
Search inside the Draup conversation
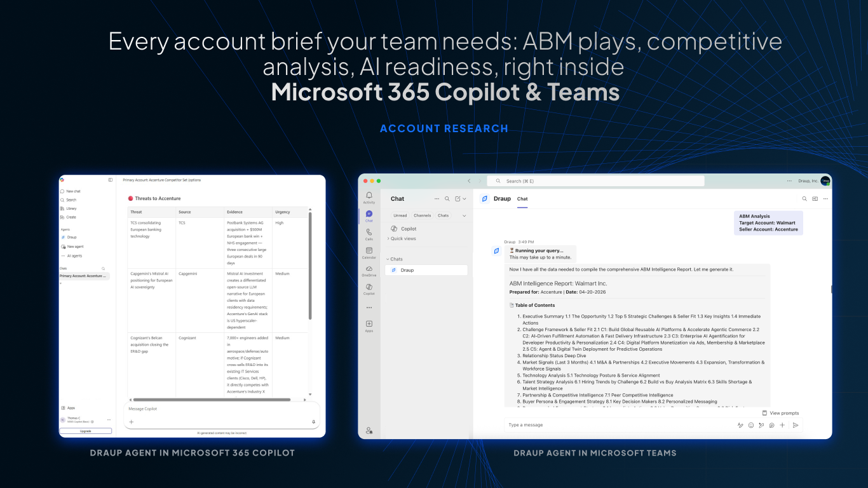804,199
